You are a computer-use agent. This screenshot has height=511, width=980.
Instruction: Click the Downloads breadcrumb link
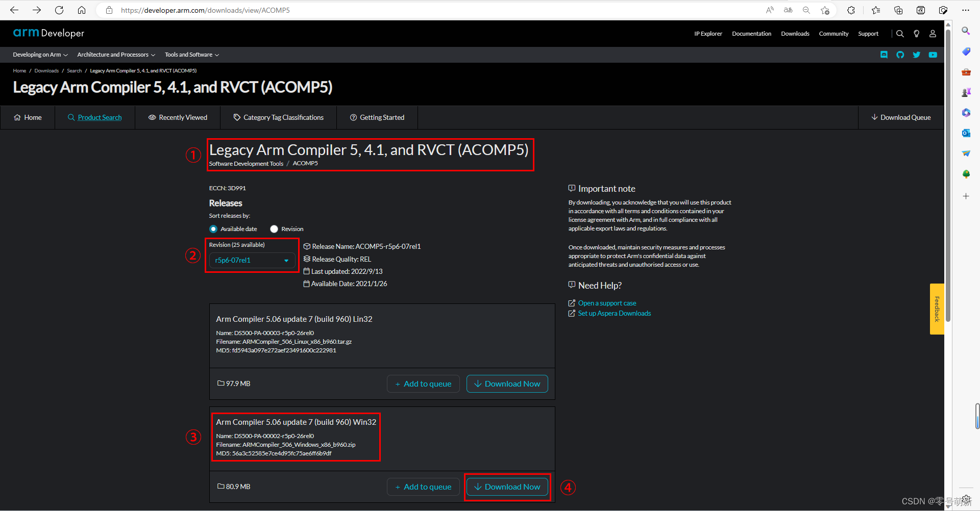[46, 71]
